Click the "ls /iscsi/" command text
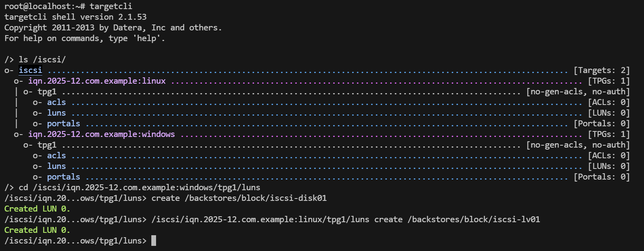 [42, 60]
